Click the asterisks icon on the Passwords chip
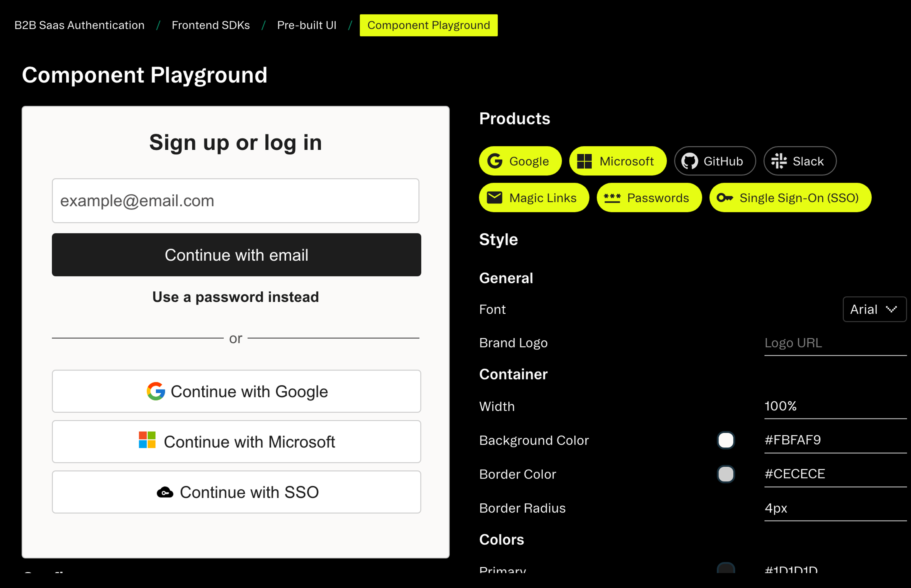911x588 pixels. [x=612, y=198]
